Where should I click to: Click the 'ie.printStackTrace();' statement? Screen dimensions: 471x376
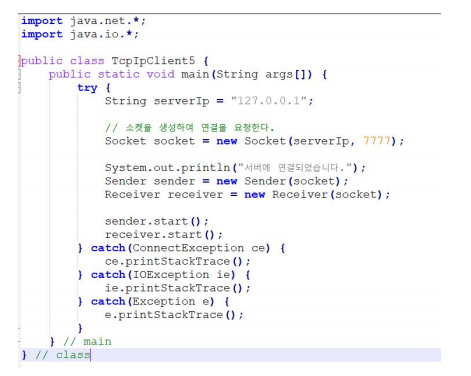click(178, 288)
